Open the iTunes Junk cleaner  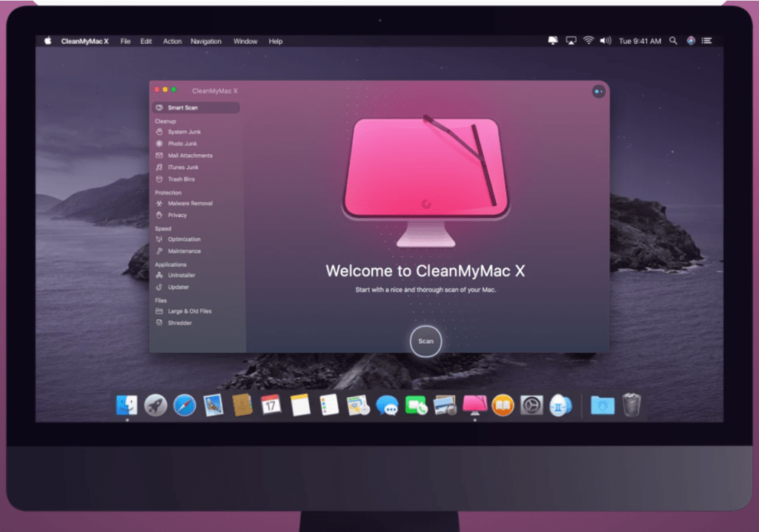181,167
